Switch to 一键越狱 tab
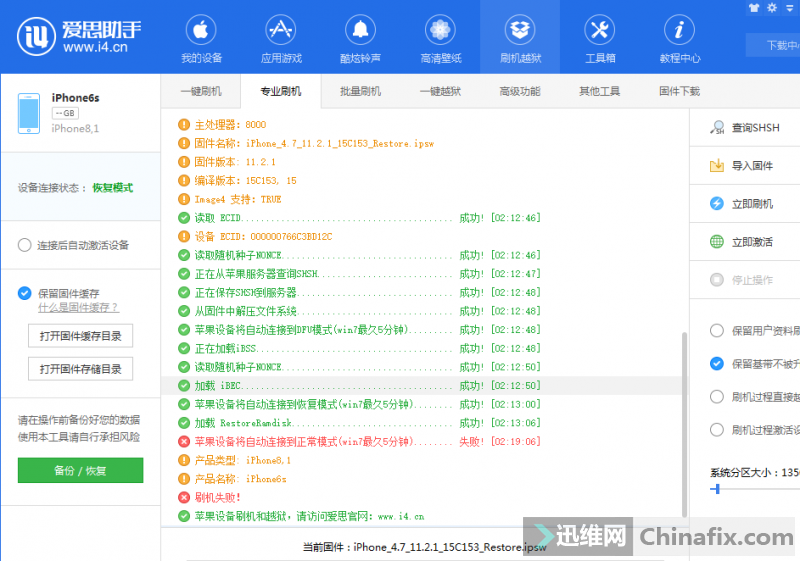The height and width of the screenshot is (561, 800). pyautogui.click(x=440, y=91)
